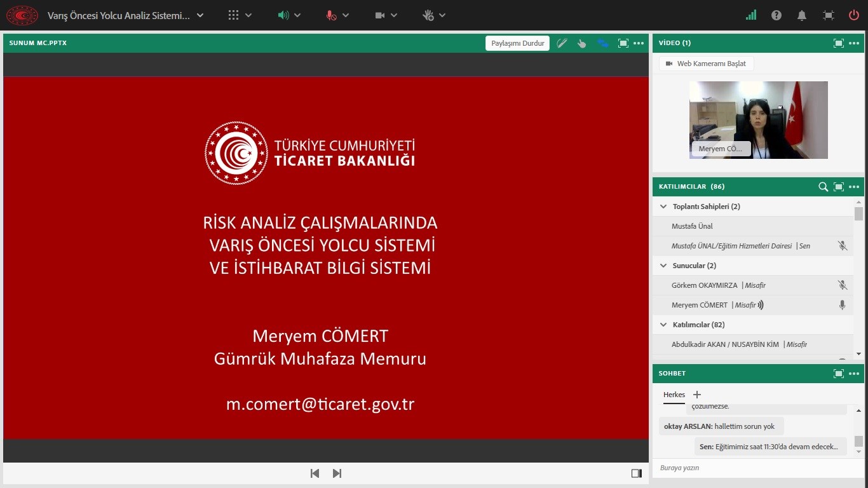Image resolution: width=868 pixels, height=488 pixels.
Task: Select the Herkes chat tab
Action: pos(674,395)
